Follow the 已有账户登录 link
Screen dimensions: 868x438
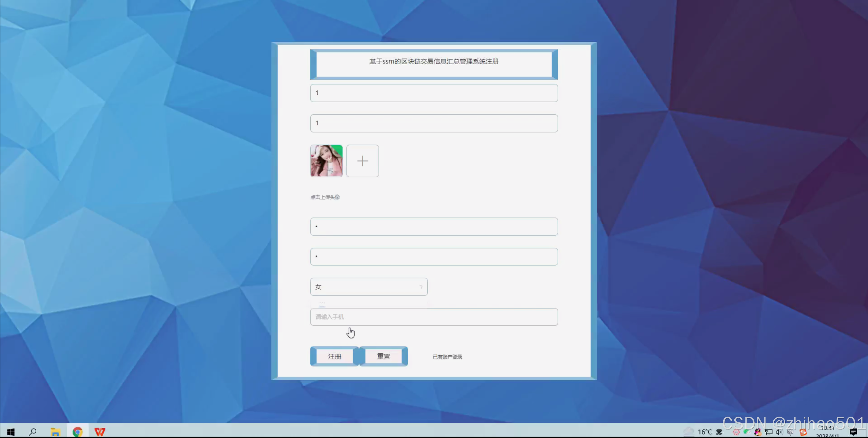pyautogui.click(x=447, y=357)
